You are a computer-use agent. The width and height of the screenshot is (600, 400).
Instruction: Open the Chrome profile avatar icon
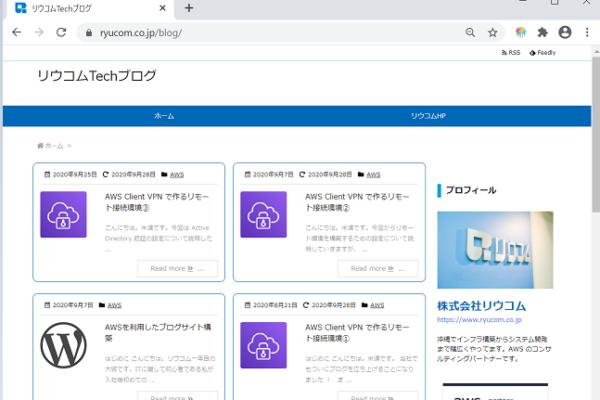pyautogui.click(x=565, y=32)
